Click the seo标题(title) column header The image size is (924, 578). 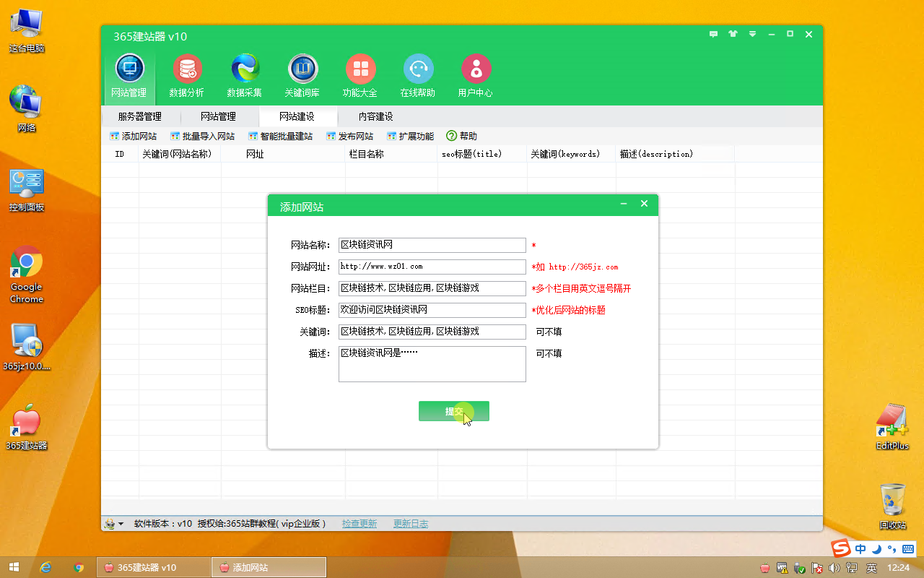tap(482, 154)
